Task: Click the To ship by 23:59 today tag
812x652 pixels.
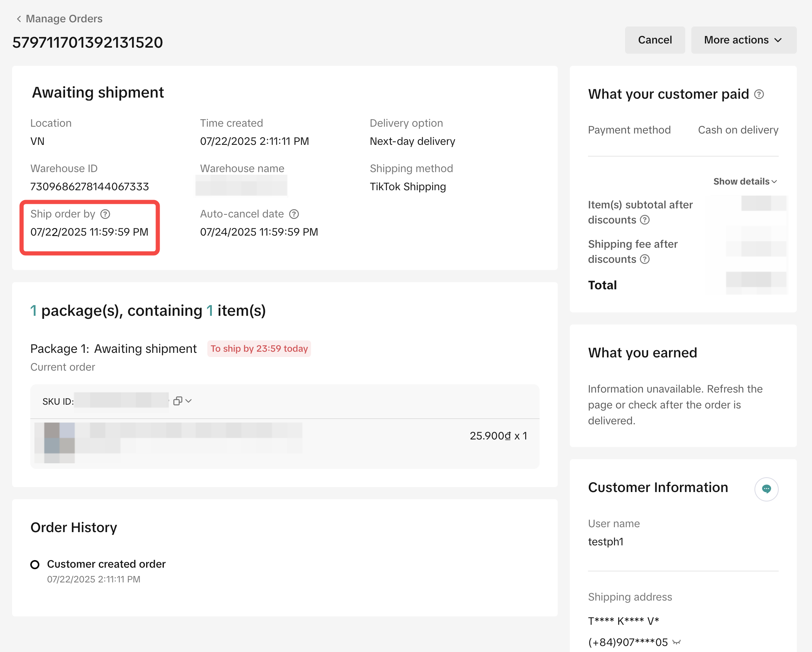Action: click(x=259, y=349)
